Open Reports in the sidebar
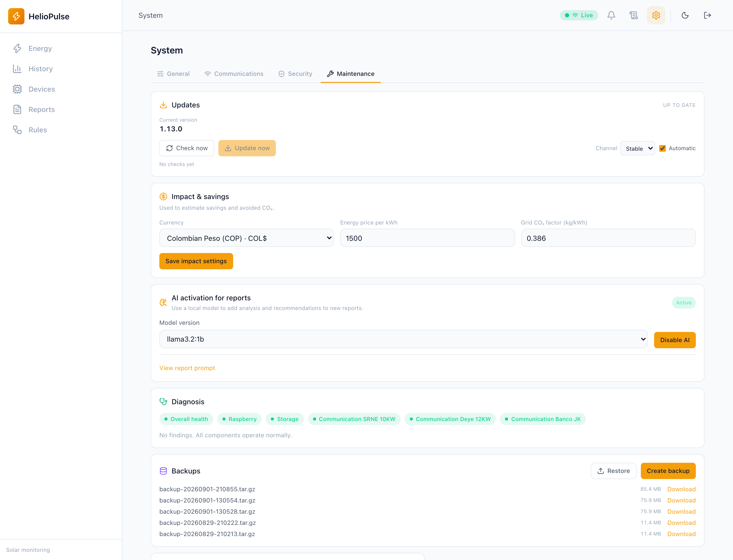The height and width of the screenshot is (560, 733). tap(61, 109)
